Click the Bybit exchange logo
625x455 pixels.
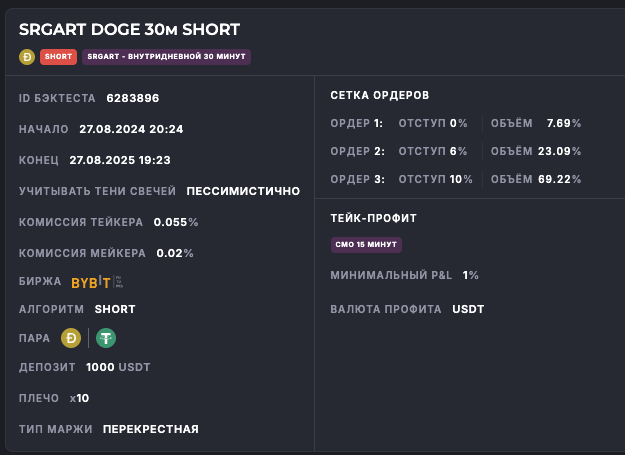click(x=91, y=283)
